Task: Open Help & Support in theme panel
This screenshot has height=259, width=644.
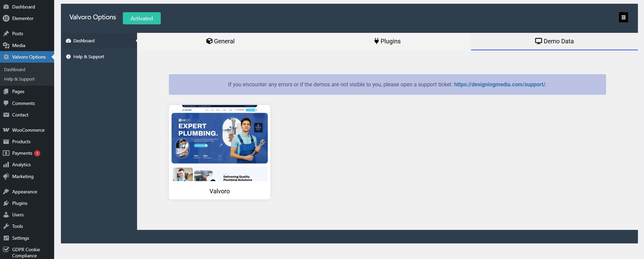Action: 89,57
